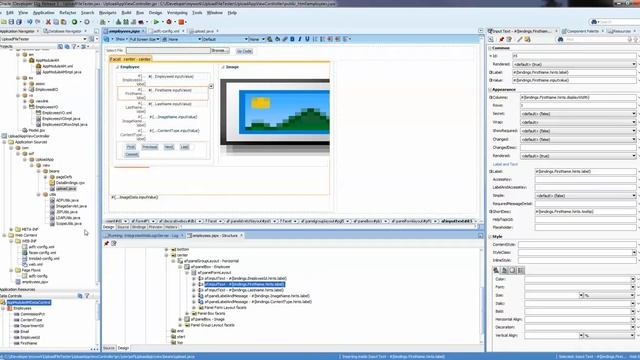Click the red Cut X toolbar icon

point(48,22)
